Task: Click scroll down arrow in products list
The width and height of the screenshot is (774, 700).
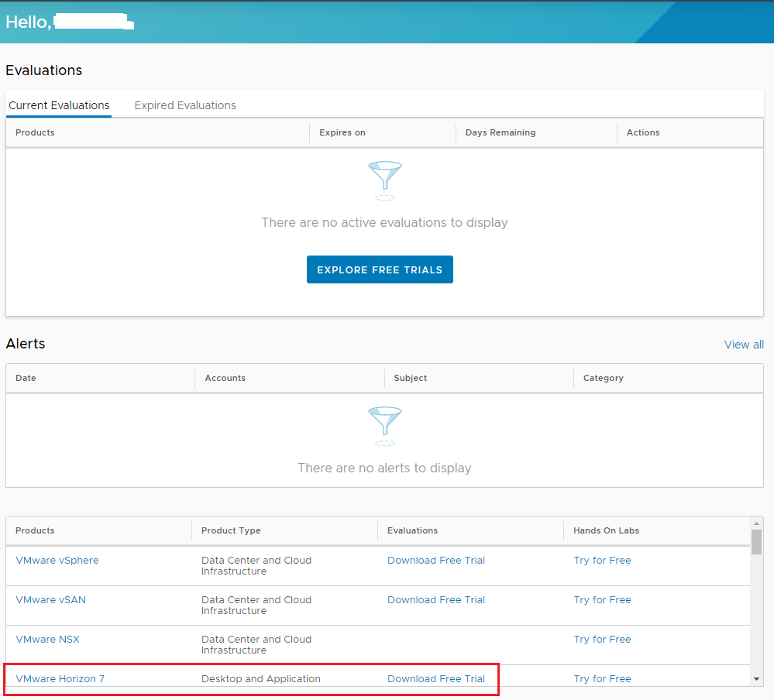Action: [756, 679]
